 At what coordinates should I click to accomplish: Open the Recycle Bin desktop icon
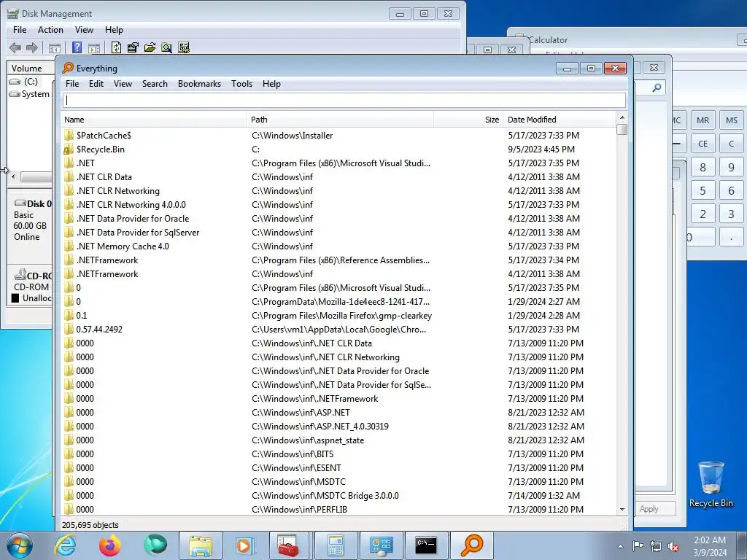(x=711, y=484)
